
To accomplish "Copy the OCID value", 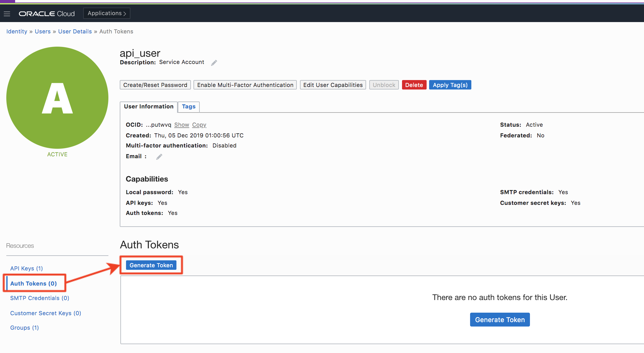I will pos(199,125).
